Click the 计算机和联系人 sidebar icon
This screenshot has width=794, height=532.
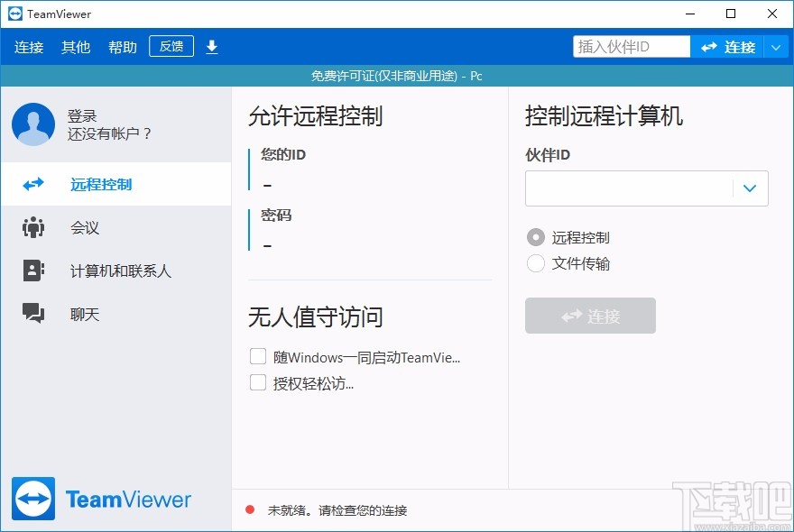click(33, 271)
